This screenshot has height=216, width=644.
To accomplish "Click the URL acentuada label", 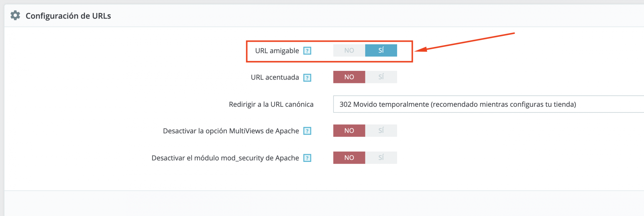I will point(275,77).
